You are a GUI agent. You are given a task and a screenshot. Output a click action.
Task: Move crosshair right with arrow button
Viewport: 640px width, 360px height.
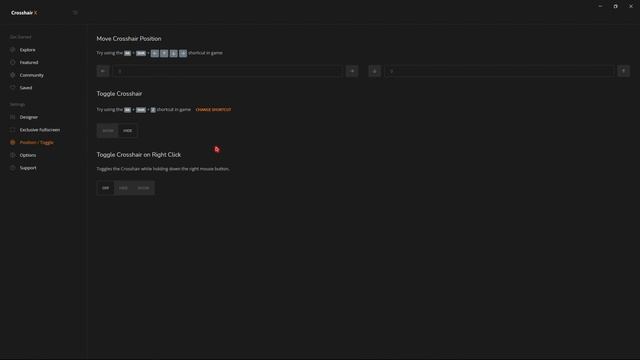pyautogui.click(x=352, y=71)
